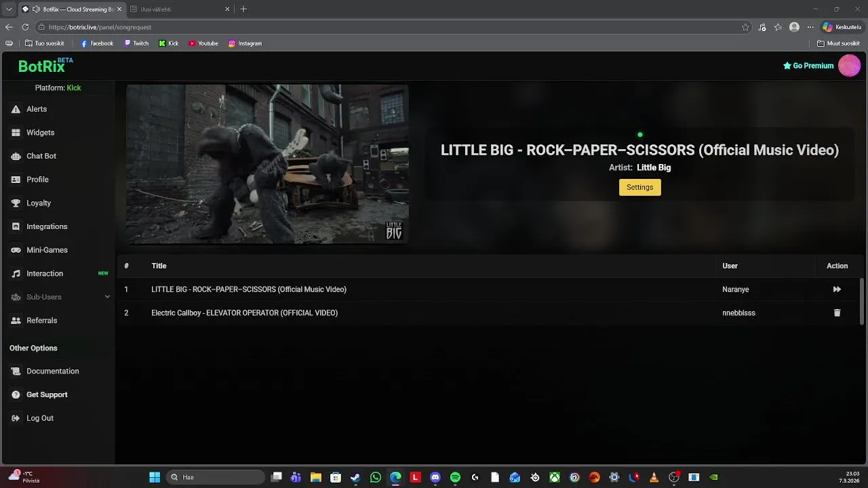868x488 pixels.
Task: Open the Keskustelu Copilot button
Action: click(x=842, y=27)
